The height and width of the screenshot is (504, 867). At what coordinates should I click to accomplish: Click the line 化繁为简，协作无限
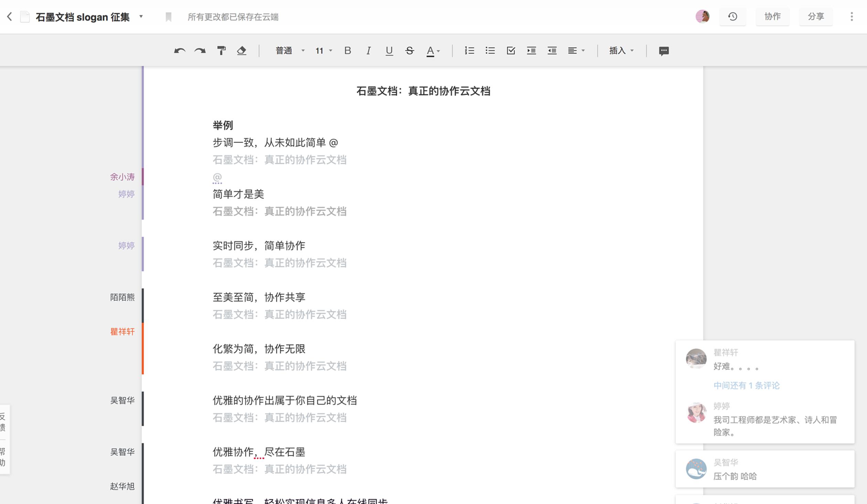259,349
